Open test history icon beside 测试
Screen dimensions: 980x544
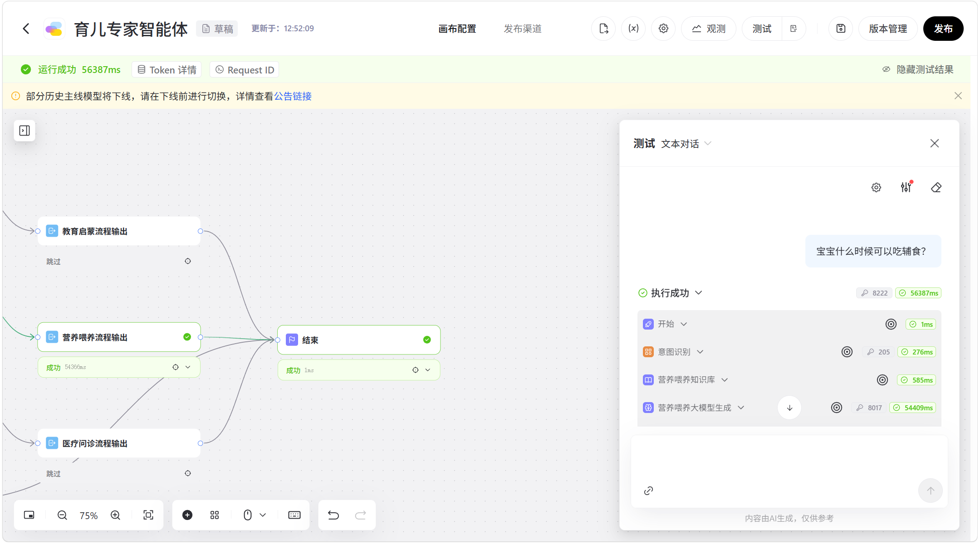coord(794,29)
